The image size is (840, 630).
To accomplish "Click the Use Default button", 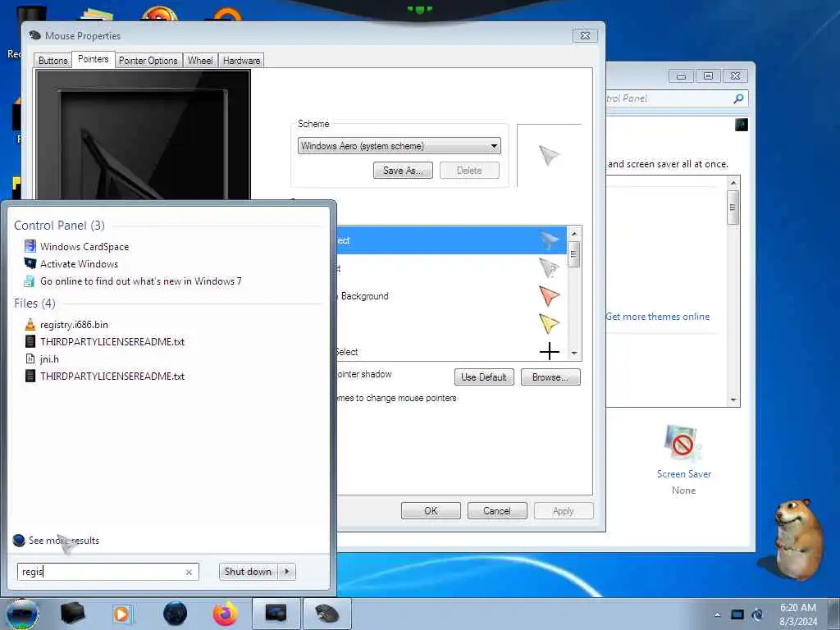I will [484, 377].
